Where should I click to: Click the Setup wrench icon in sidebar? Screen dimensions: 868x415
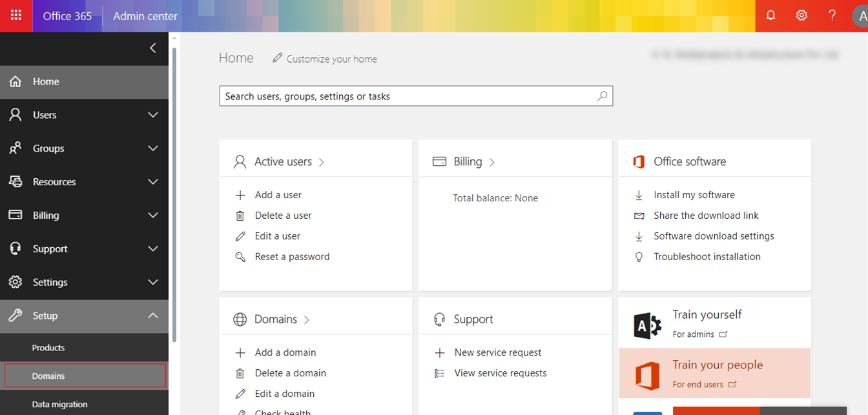(x=15, y=316)
